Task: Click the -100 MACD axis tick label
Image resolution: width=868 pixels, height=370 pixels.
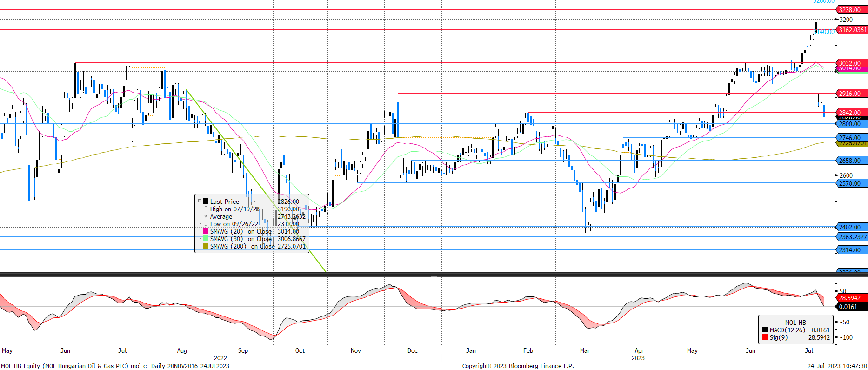Action: pos(846,337)
